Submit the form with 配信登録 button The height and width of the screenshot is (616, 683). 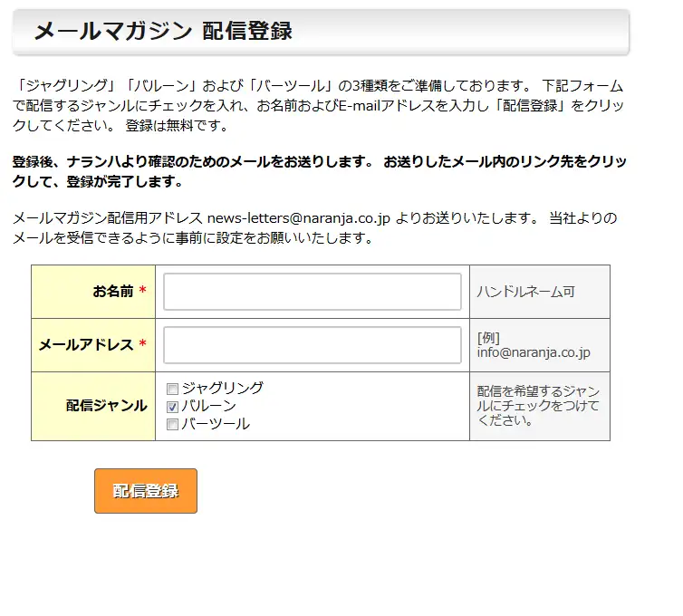(146, 491)
